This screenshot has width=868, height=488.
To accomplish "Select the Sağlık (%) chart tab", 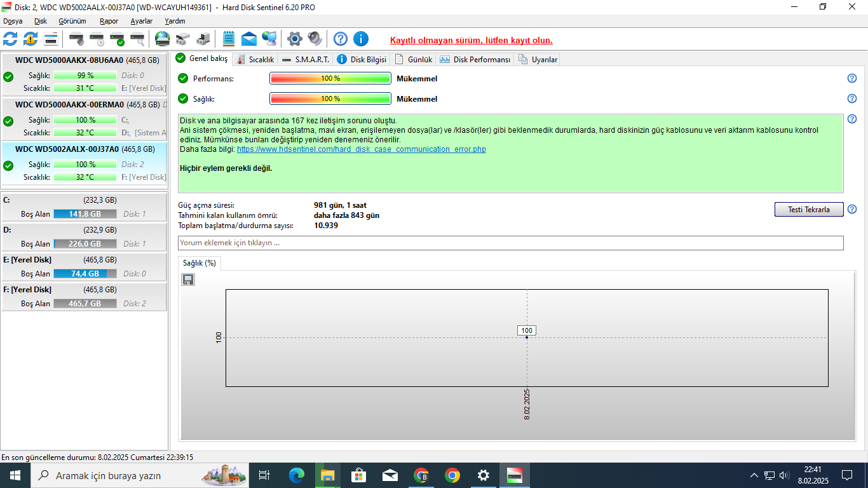I will (200, 262).
